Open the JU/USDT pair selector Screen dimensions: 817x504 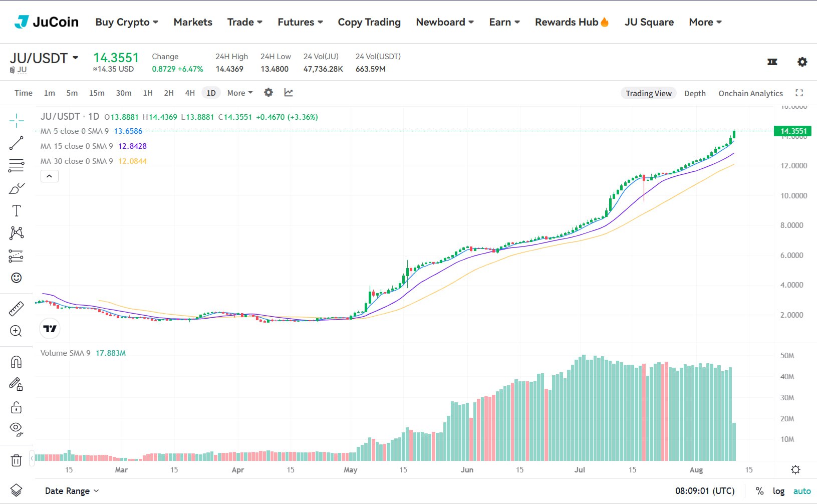[x=44, y=58]
